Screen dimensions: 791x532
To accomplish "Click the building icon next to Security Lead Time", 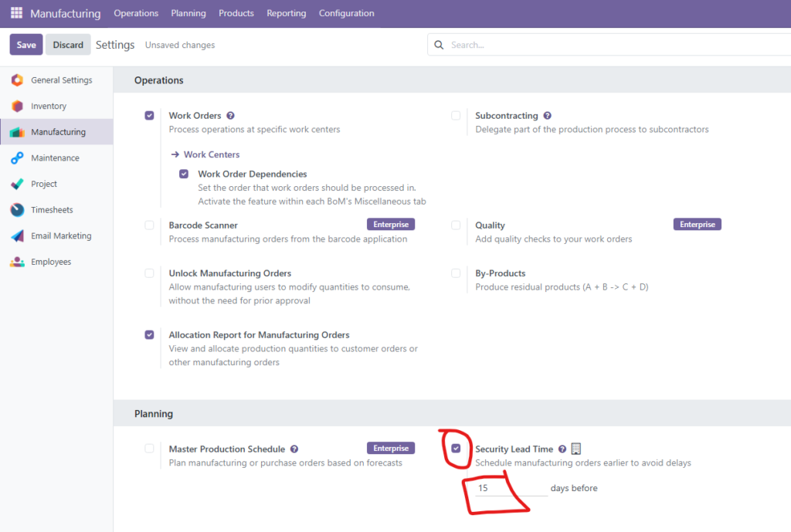I will coord(575,449).
